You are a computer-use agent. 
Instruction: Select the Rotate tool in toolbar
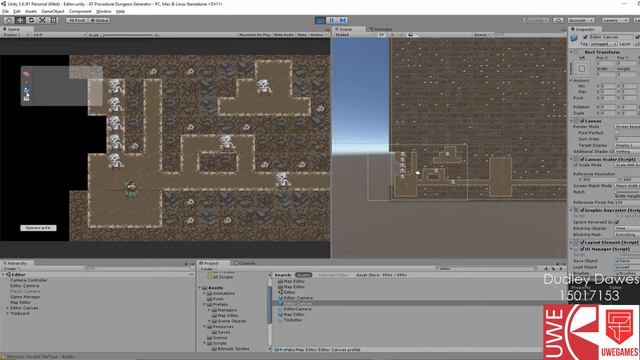coord(31,20)
